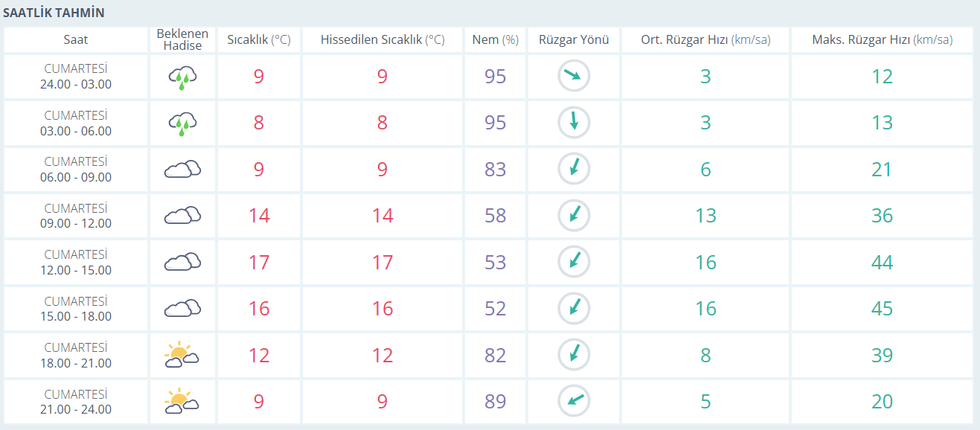The height and width of the screenshot is (430, 980).
Task: Click the "Maks. Rüzgar Hızı" column header
Action: (882, 40)
